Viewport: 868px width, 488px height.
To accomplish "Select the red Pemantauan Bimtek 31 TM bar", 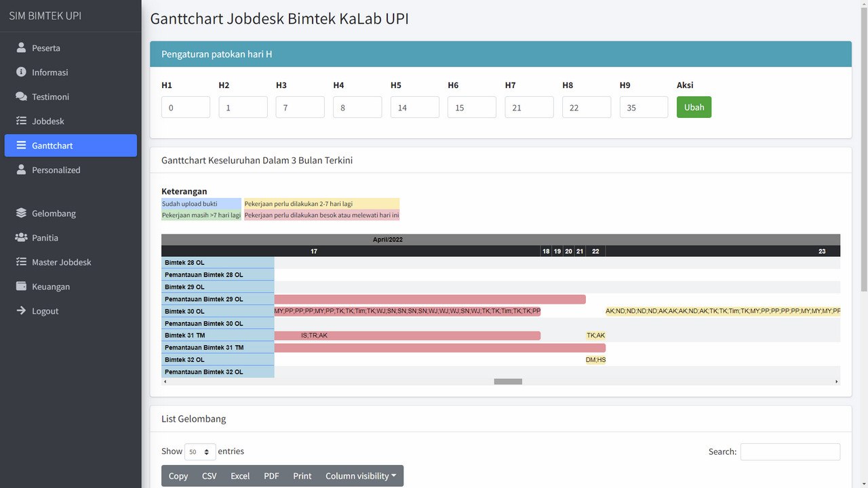I will (439, 348).
